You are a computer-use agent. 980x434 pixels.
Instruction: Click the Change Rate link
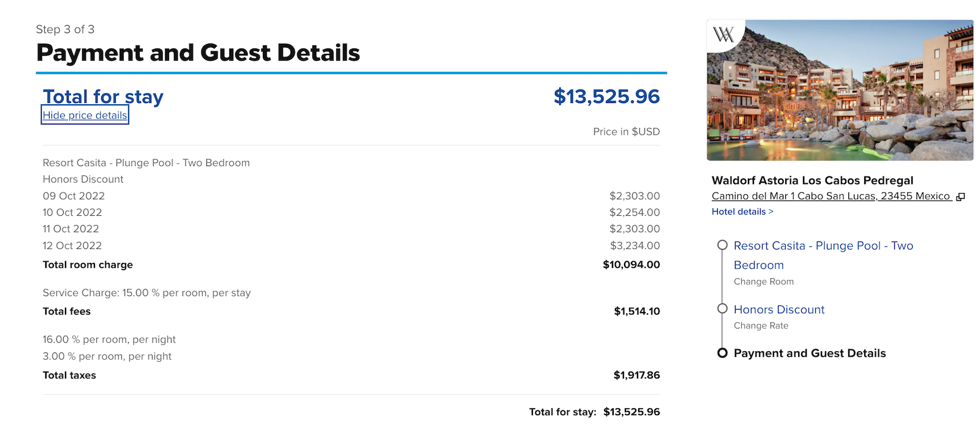pos(761,325)
